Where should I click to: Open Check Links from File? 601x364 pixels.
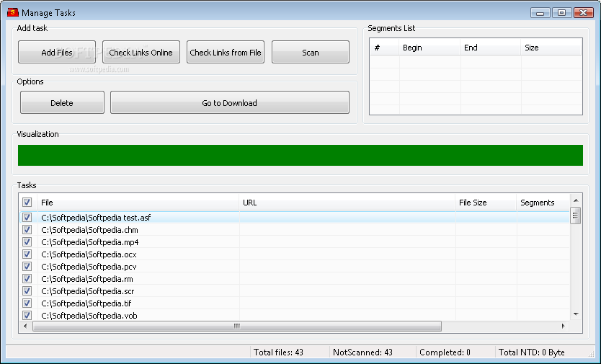coord(226,52)
